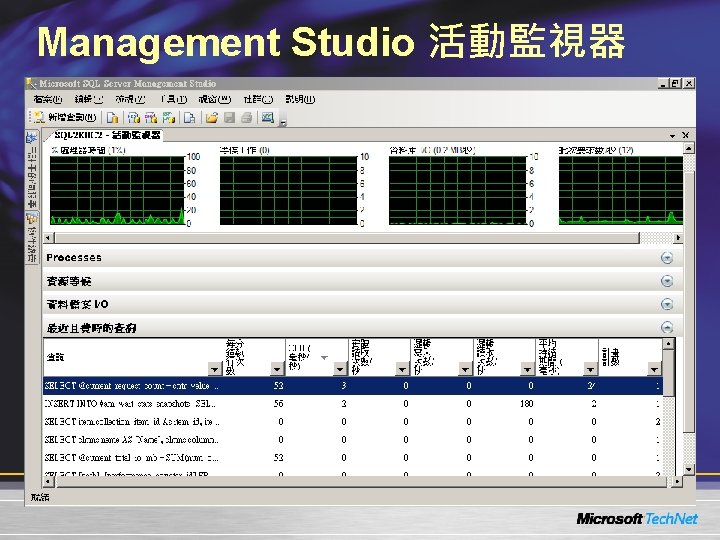This screenshot has width=720, height=540.
Task: Open the logical reads column filter dropdown
Action: 528,369
